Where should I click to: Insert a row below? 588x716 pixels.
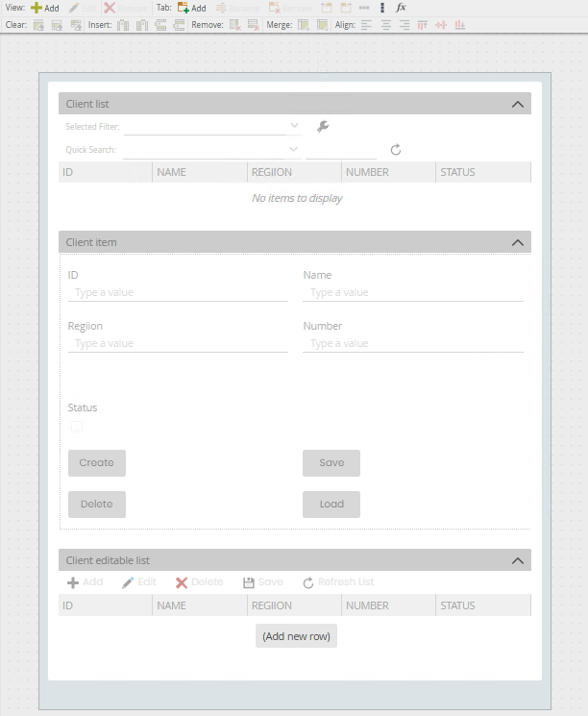coord(179,25)
